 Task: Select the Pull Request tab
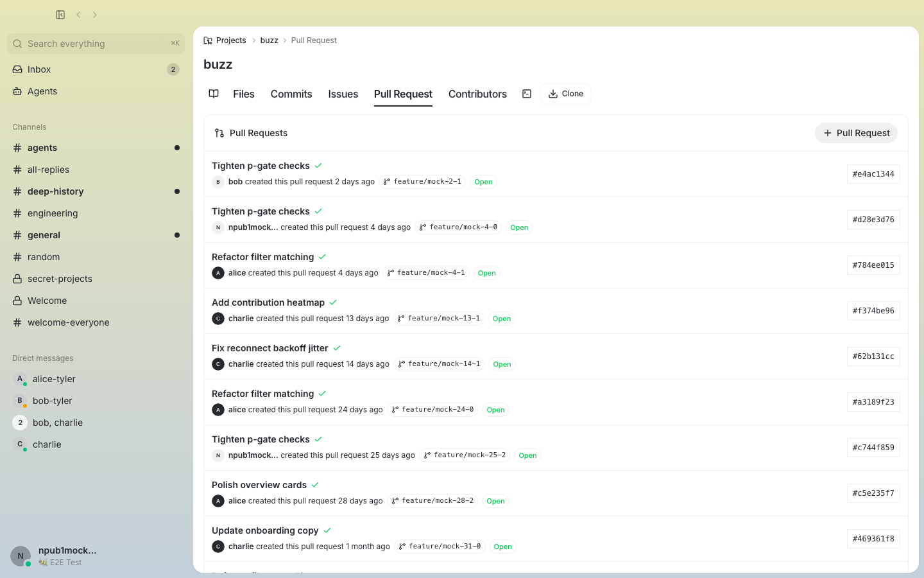coord(403,94)
